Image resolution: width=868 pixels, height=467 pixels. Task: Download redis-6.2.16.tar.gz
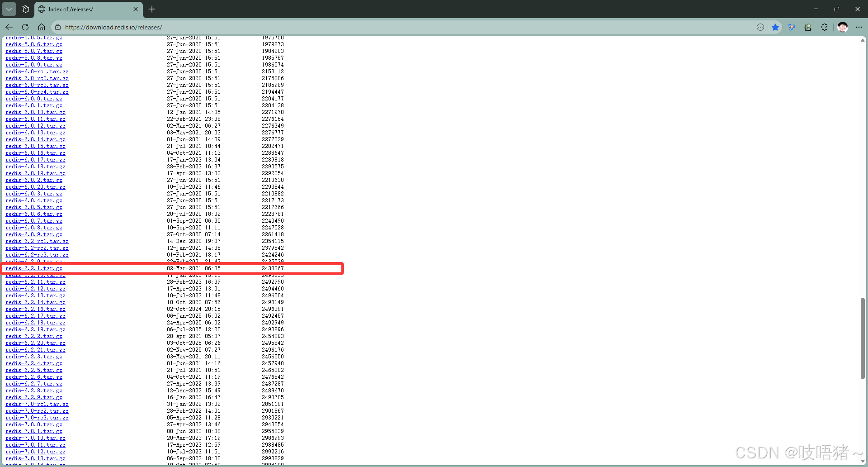pyautogui.click(x=35, y=309)
